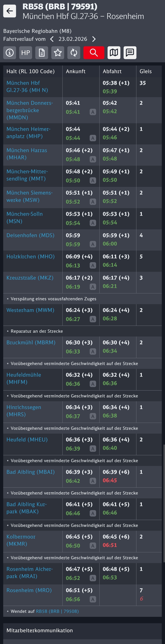Click the red search button

tap(94, 53)
